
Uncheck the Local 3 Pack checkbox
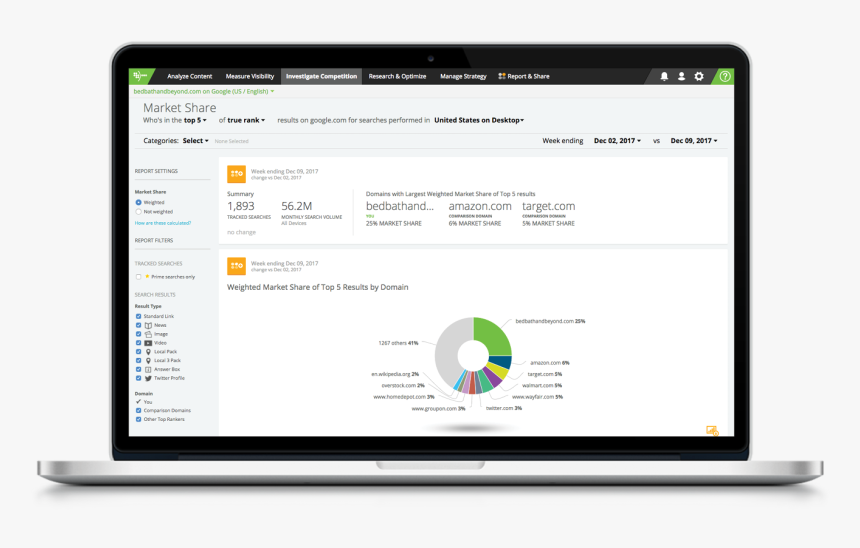138,360
